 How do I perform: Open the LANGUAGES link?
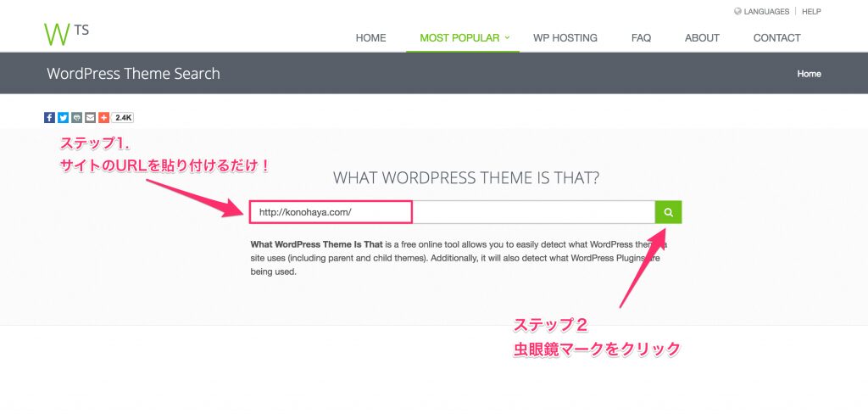(x=766, y=11)
